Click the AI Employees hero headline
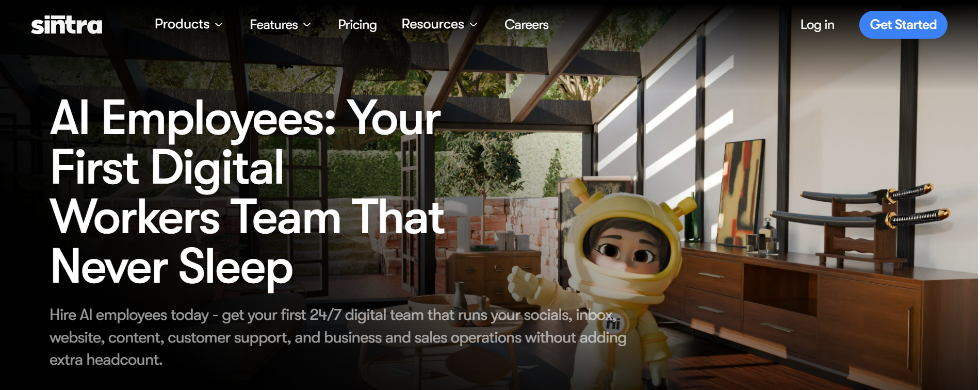The height and width of the screenshot is (390, 980). click(248, 192)
